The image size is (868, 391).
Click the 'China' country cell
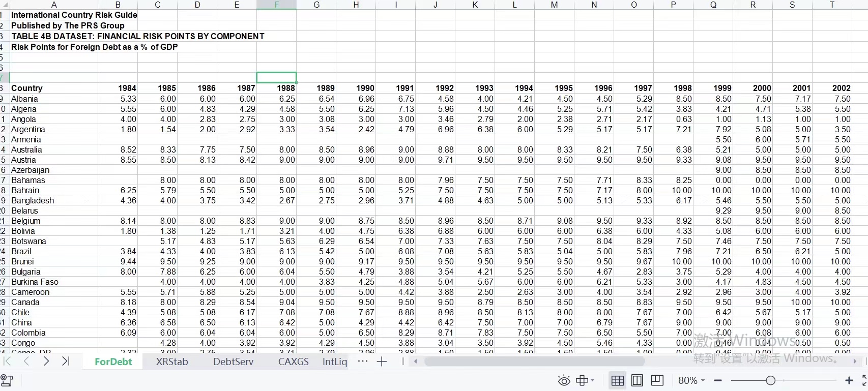[x=54, y=322]
